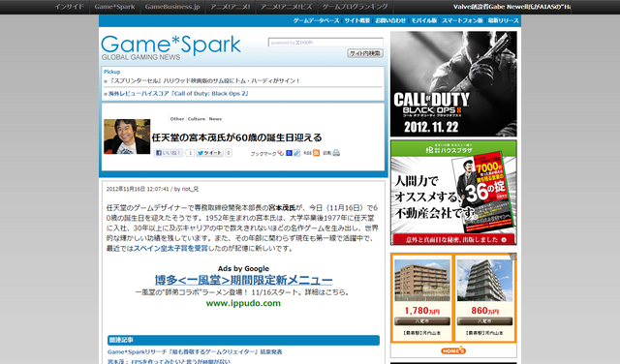Click the ゲームデータベース nav link
The width and height of the screenshot is (620, 364).
pos(317,20)
